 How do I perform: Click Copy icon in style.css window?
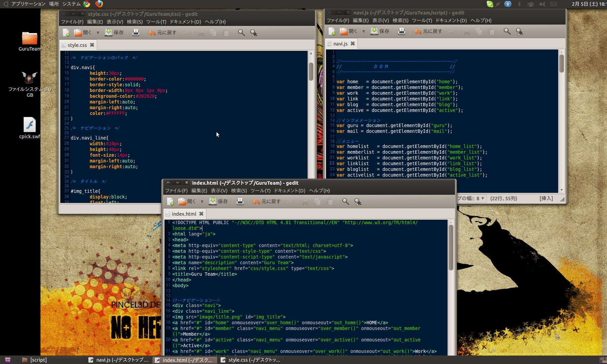pyautogui.click(x=213, y=33)
